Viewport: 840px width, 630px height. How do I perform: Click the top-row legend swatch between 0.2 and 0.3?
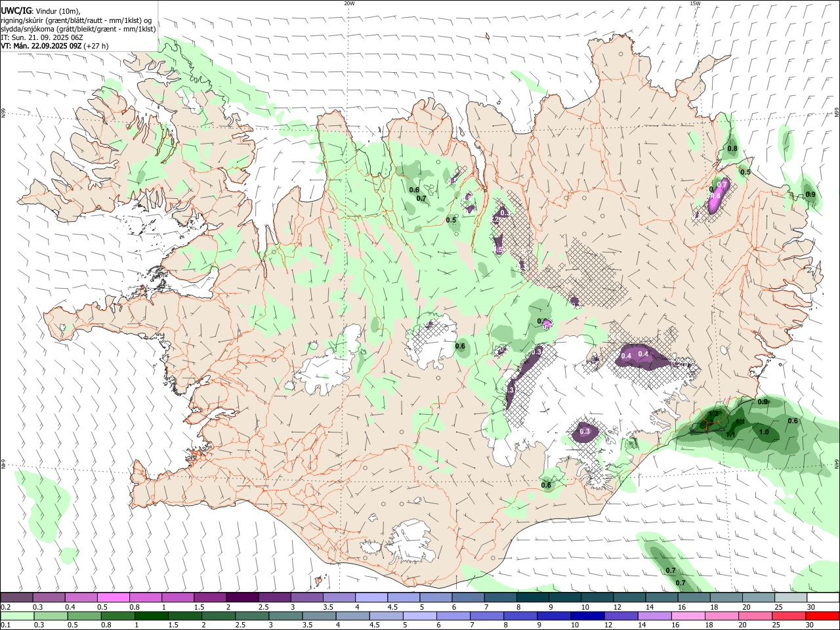(17, 597)
